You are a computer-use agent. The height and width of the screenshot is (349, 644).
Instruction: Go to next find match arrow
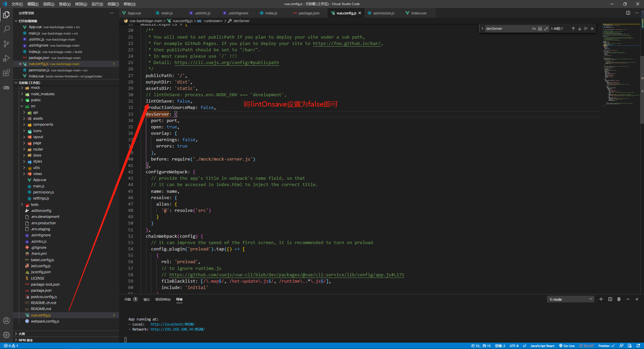point(580,29)
